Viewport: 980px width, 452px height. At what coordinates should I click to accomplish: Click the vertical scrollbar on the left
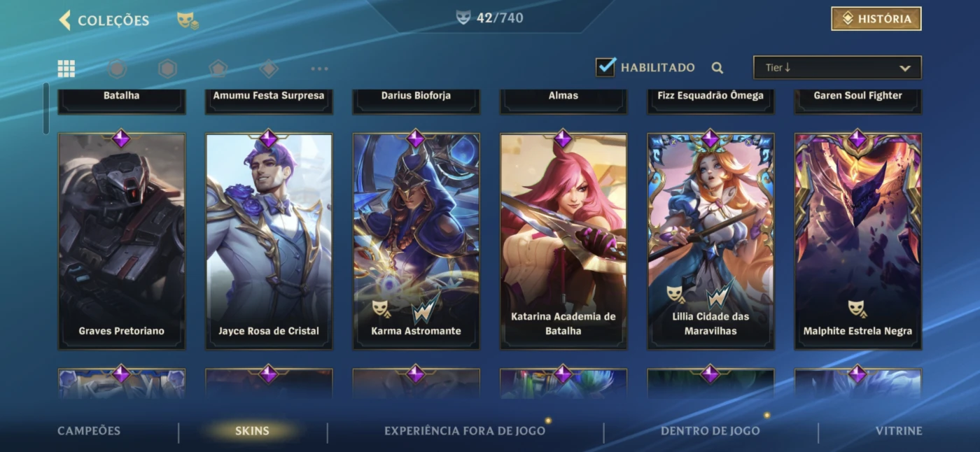coord(46,108)
